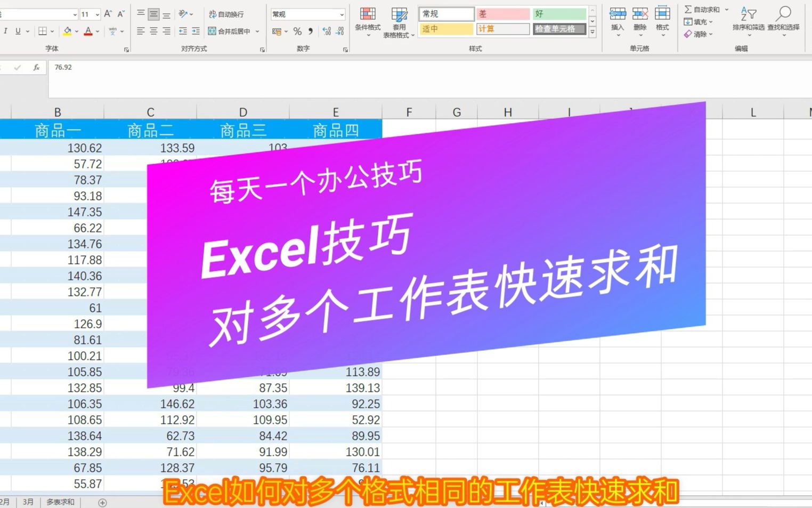Image resolution: width=812 pixels, height=508 pixels.
Task: Increase indent of cell contents
Action: tap(196, 31)
